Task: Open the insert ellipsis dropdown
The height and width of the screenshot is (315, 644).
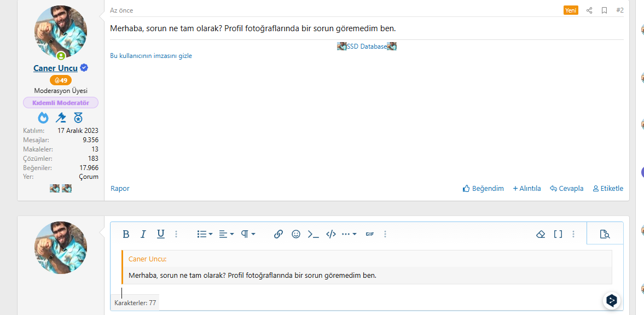Action: (349, 234)
